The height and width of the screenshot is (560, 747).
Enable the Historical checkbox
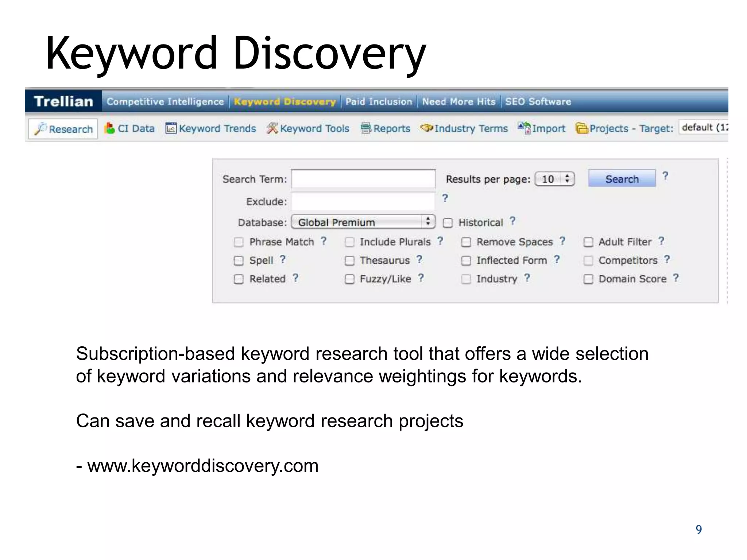pyautogui.click(x=448, y=223)
